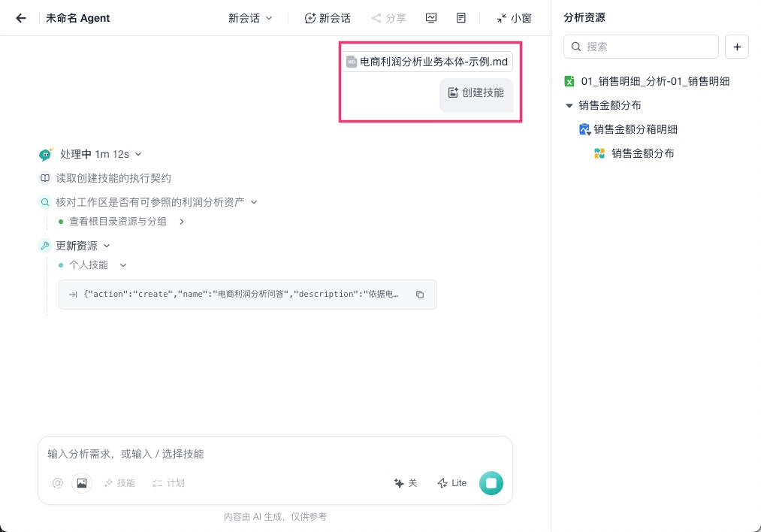Click the image upload icon
761x532 pixels.
(82, 483)
